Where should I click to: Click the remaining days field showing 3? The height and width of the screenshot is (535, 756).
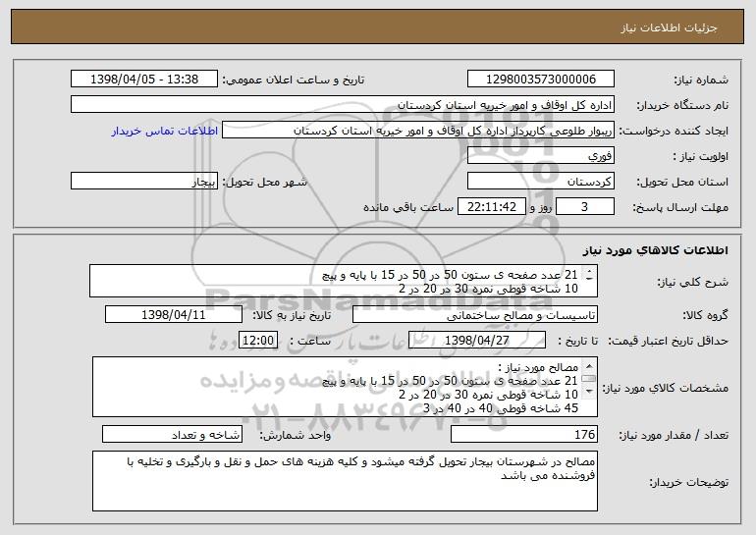coord(585,207)
